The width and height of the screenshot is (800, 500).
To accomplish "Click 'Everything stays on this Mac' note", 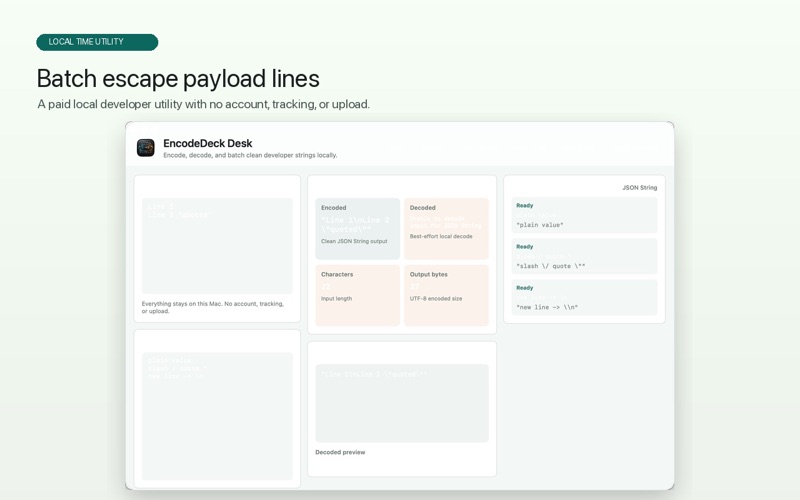I will pyautogui.click(x=212, y=307).
